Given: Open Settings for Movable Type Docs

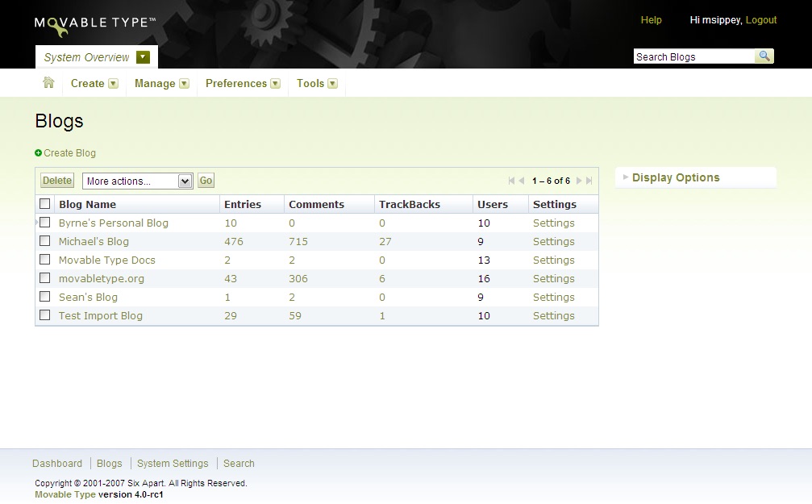Looking at the screenshot, I should 554,260.
